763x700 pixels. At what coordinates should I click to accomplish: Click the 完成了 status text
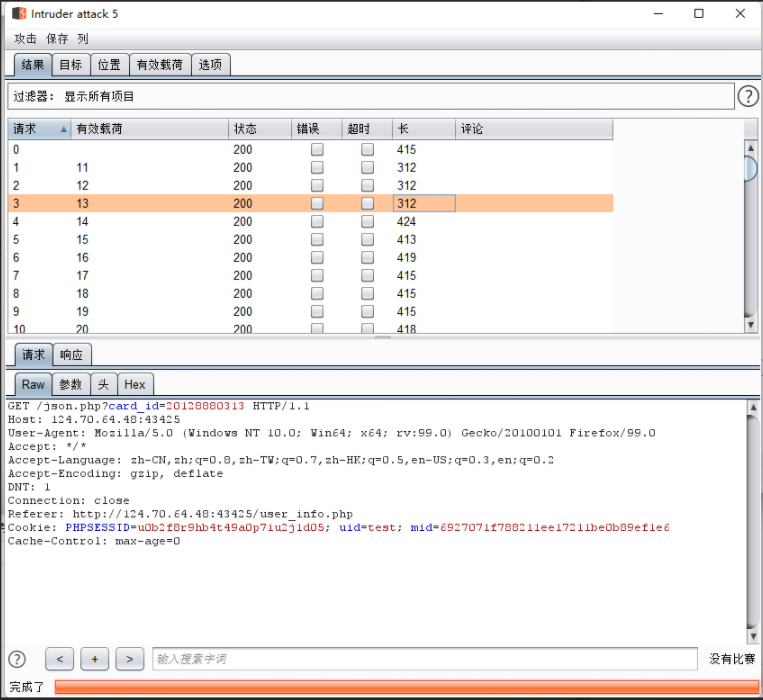click(26, 687)
